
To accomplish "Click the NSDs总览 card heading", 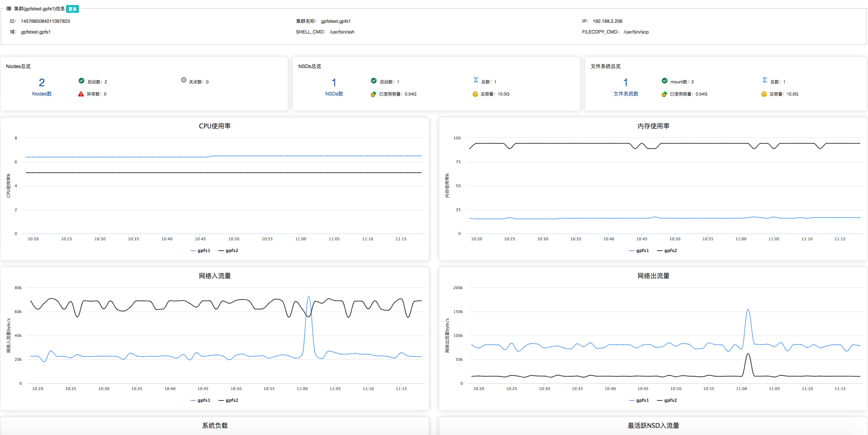I will [x=309, y=66].
